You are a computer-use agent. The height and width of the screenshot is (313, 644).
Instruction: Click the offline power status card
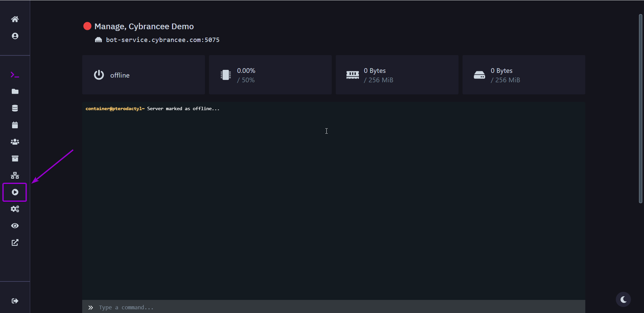click(143, 75)
